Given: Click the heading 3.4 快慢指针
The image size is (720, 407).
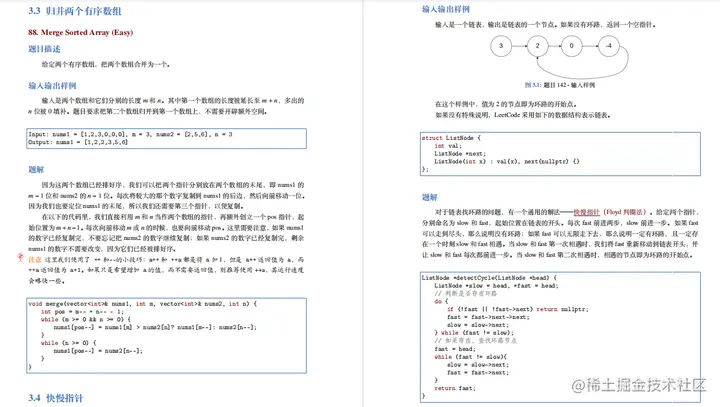Looking at the screenshot, I should 56,398.
